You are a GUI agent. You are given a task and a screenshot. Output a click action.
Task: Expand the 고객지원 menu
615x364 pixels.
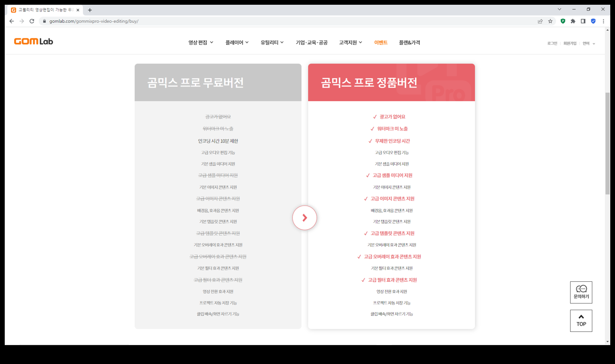351,43
